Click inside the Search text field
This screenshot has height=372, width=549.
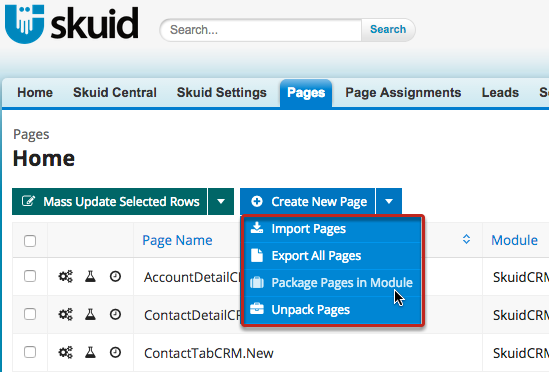[x=261, y=30]
